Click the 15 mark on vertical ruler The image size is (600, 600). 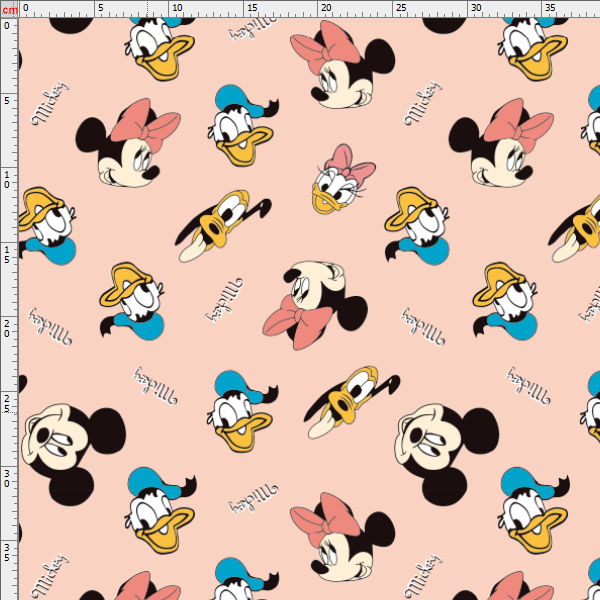pyautogui.click(x=8, y=253)
